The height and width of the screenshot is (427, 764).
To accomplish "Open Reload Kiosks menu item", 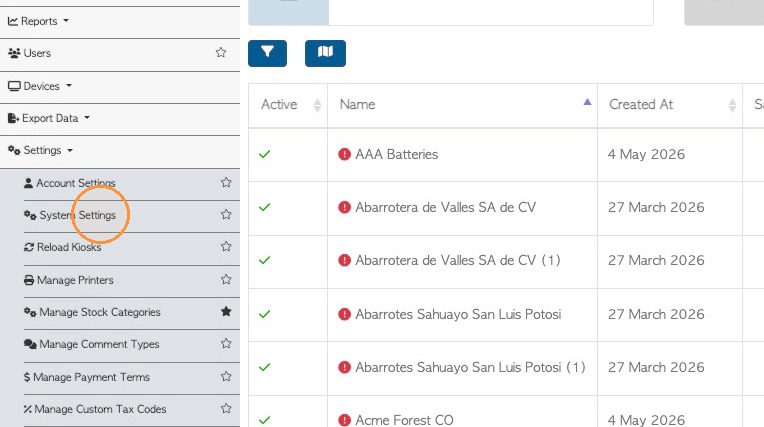I will point(63,247).
